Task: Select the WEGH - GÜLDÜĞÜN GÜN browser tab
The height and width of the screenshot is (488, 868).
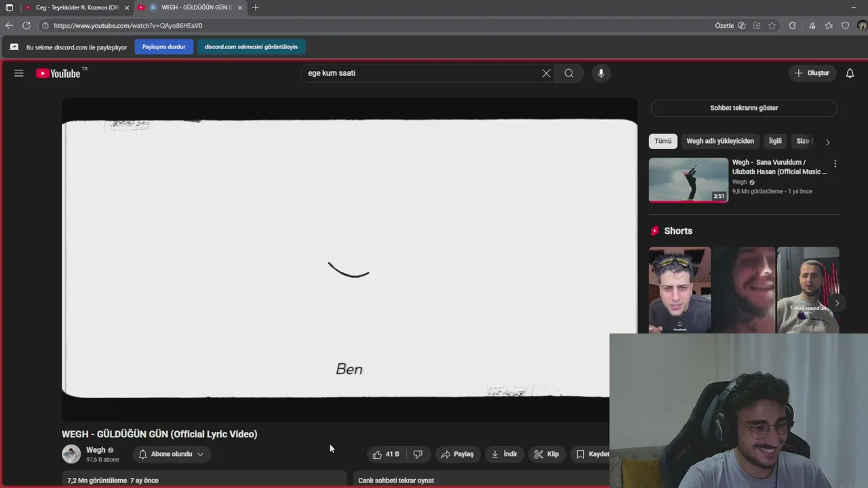Action: pos(190,7)
